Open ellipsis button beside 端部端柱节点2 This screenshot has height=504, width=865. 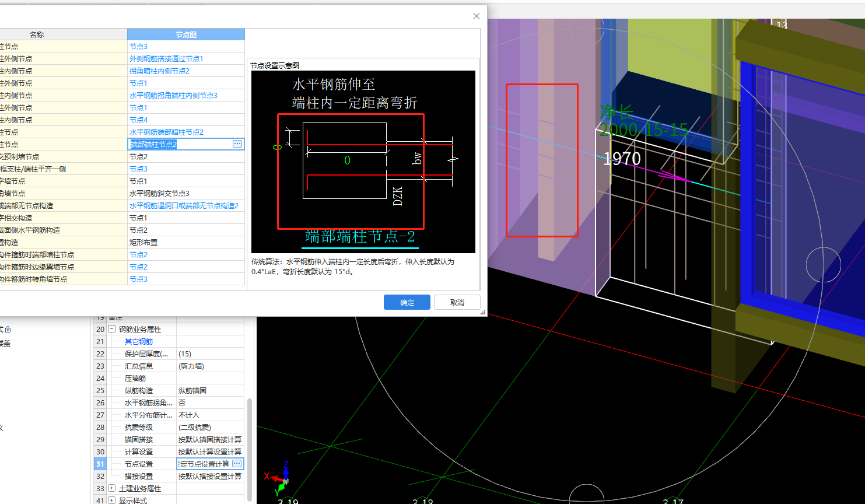click(x=237, y=144)
